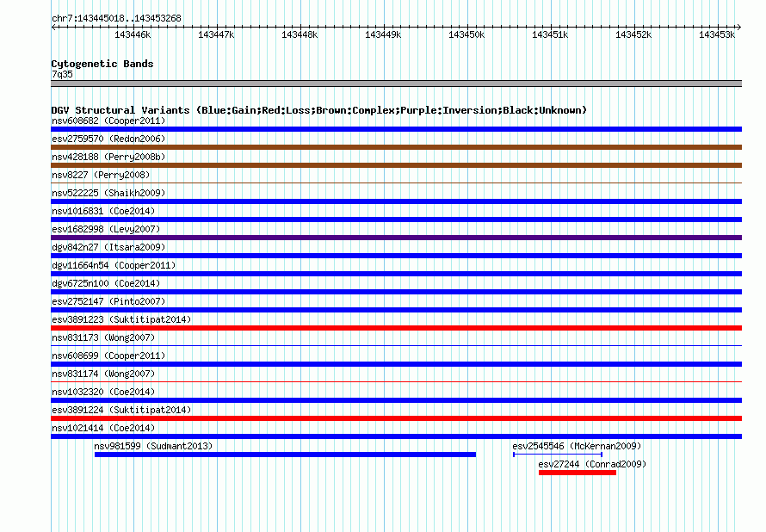The height and width of the screenshot is (532, 766).
Task: Open nsv1016831 (Coe2014) variant
Action: coord(103,211)
